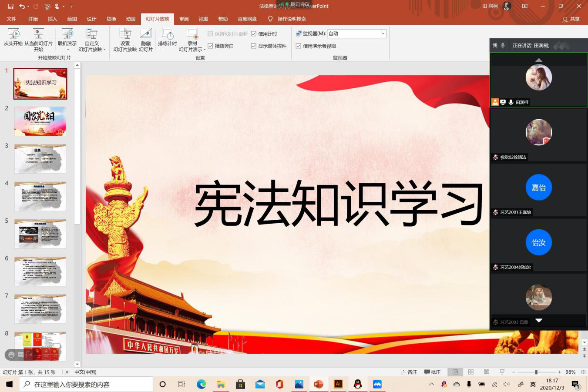Image resolution: width=588 pixels, height=392 pixels.
Task: Uncheck 使用计时 checkbox
Action: 254,34
